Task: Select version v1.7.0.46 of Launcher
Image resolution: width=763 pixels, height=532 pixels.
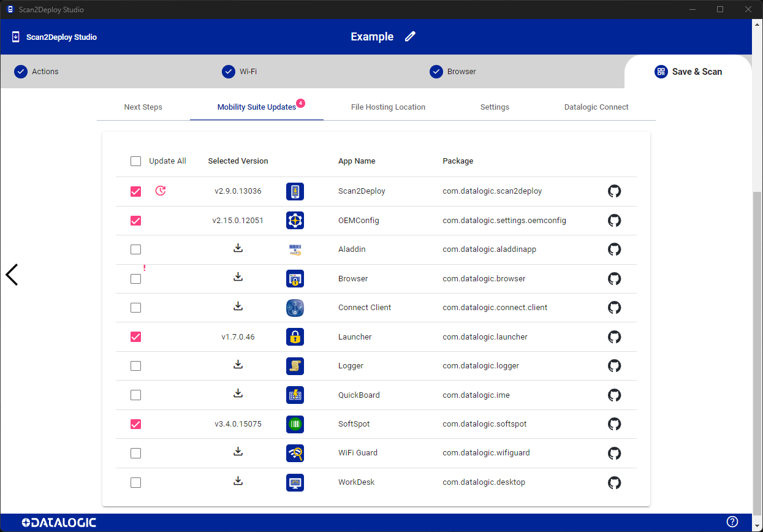Action: coord(238,336)
